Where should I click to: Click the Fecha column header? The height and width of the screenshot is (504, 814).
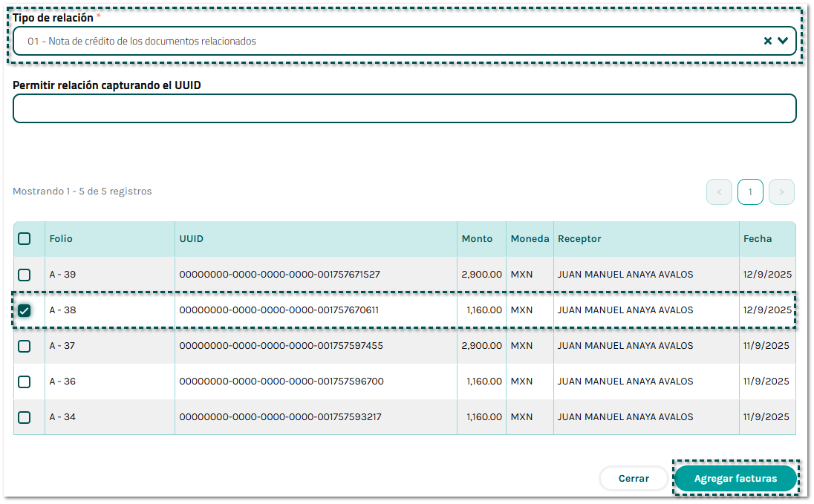click(x=757, y=239)
